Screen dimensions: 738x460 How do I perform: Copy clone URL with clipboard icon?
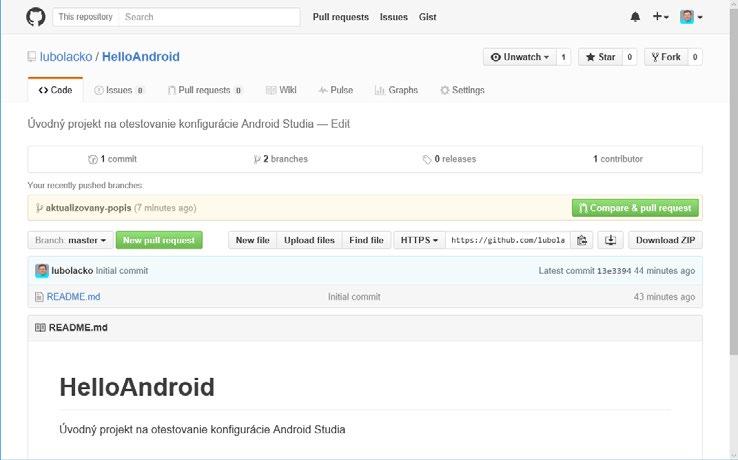point(582,240)
